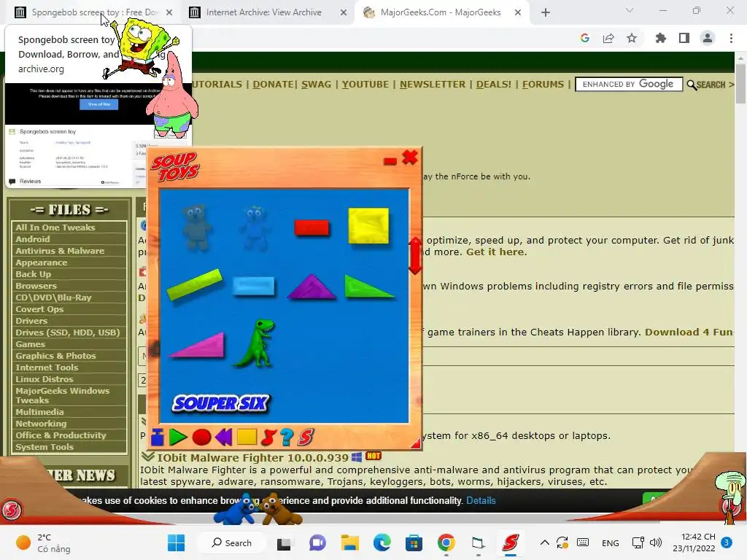Click the red record circle in Soup Toys
The width and height of the screenshot is (747, 560).
tap(201, 437)
